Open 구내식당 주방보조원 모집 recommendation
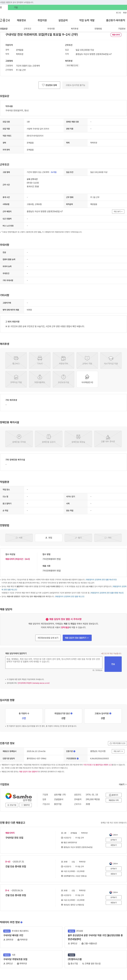Image resolution: width=127 pixels, height=980 pixels. coord(15,959)
